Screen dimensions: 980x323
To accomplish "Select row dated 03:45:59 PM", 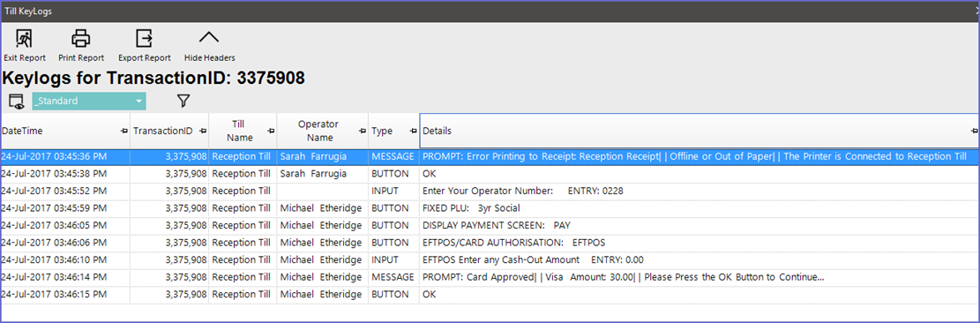I will [490, 208].
